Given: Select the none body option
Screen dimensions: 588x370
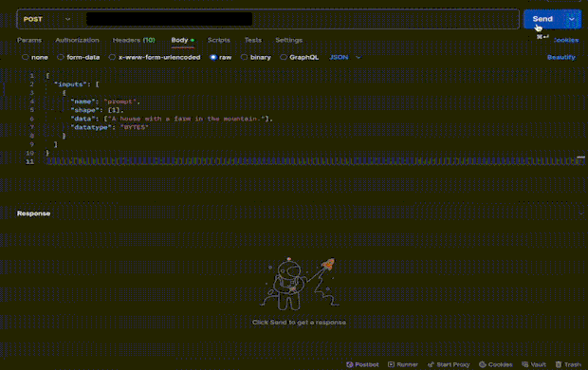Looking at the screenshot, I should [35, 58].
